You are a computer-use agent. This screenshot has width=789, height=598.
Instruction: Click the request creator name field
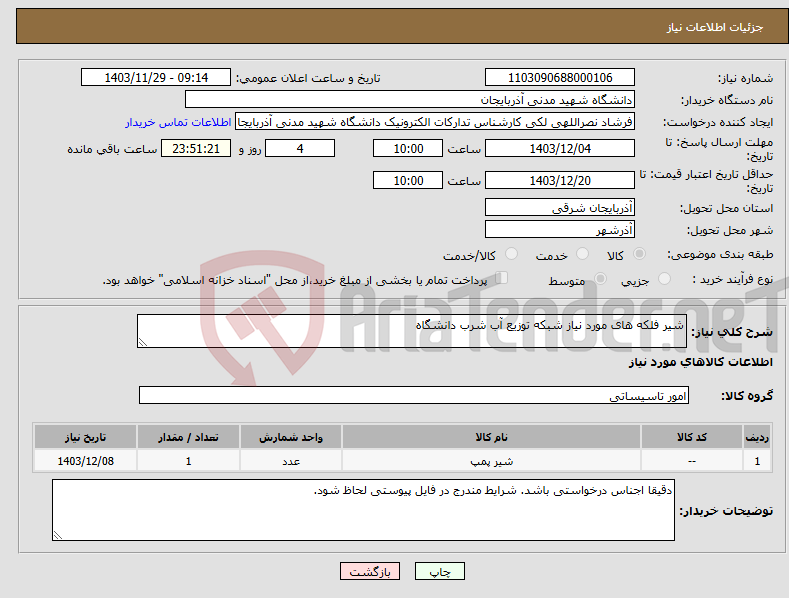(x=435, y=122)
